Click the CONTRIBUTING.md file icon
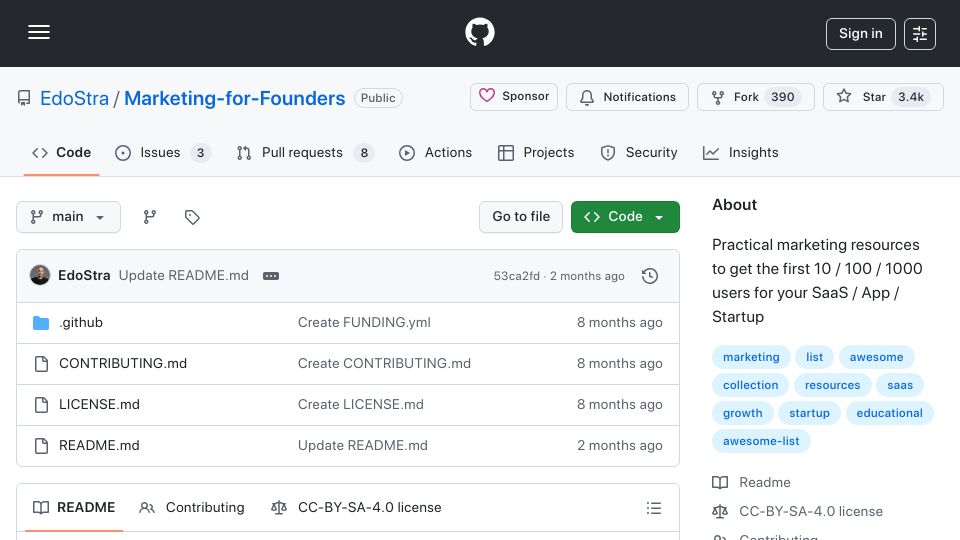Screen dimensions: 960x540 point(41,364)
